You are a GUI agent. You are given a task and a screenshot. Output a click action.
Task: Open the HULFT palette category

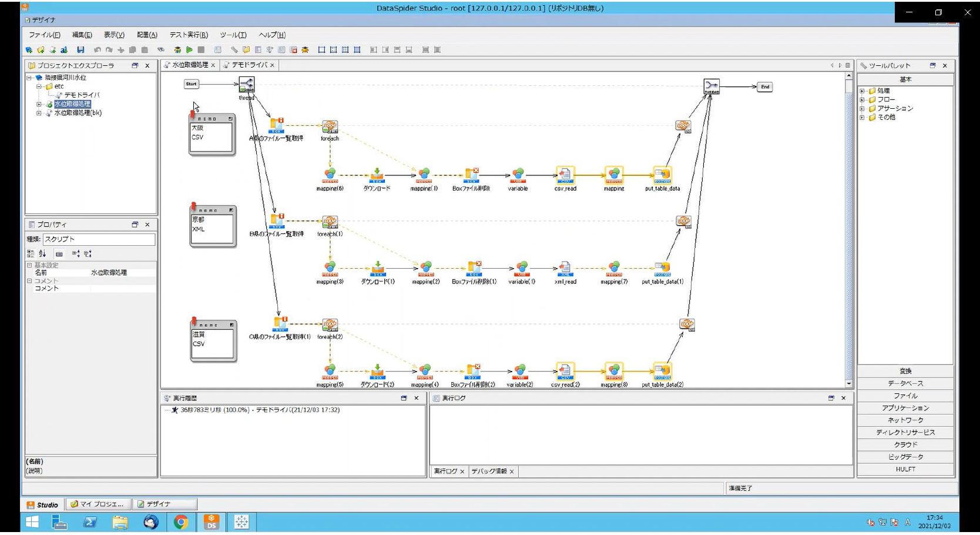coord(905,469)
